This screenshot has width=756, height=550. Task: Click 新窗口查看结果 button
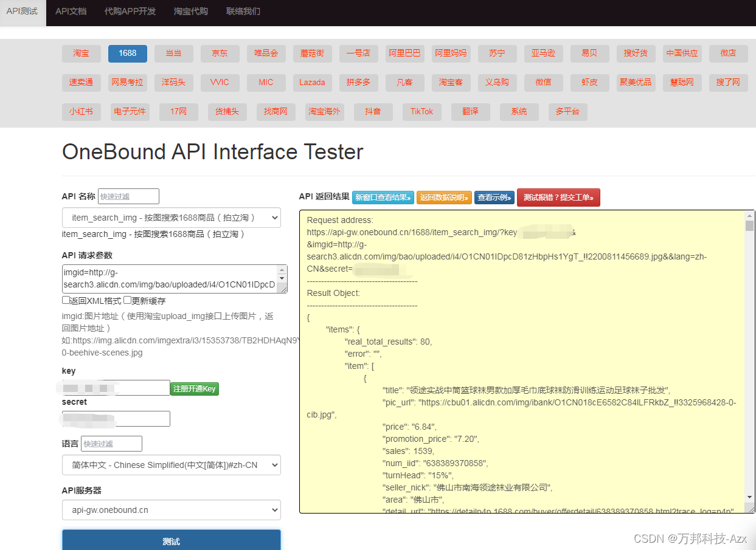(x=383, y=198)
